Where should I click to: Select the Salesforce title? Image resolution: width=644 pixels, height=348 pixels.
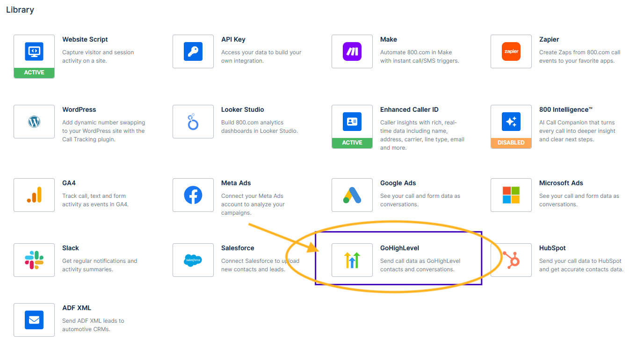pyautogui.click(x=238, y=248)
